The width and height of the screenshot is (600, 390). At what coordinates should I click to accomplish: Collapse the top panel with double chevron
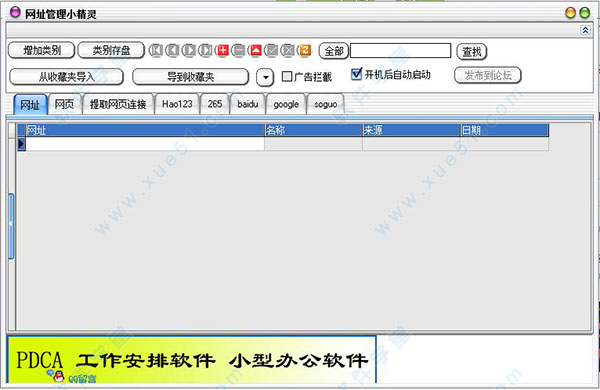click(585, 30)
